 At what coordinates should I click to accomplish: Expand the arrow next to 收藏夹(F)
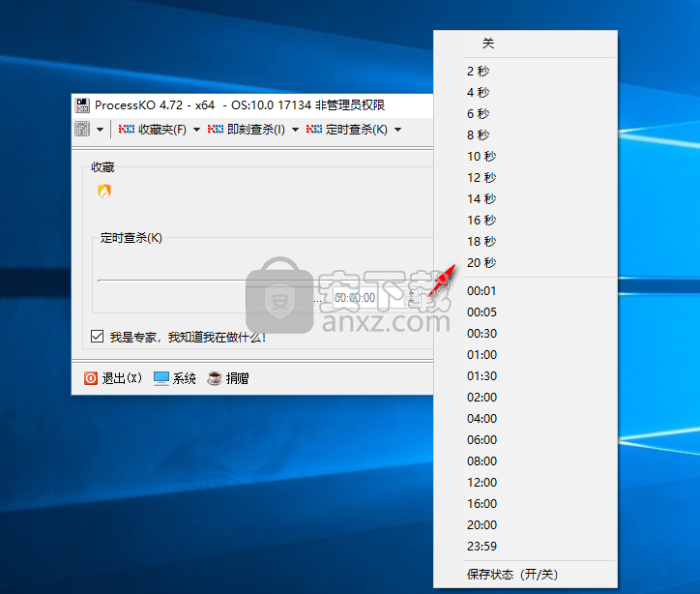tap(197, 130)
